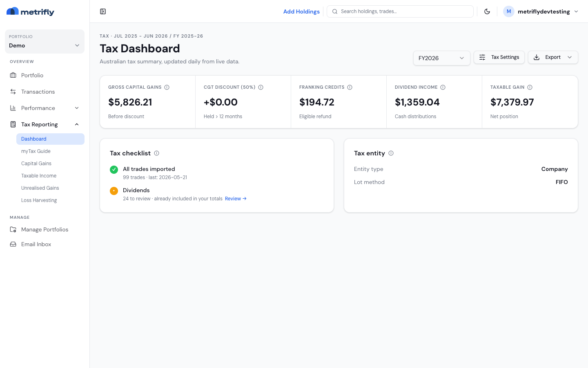Image resolution: width=588 pixels, height=368 pixels.
Task: Open the Export dropdown arrow
Action: (570, 57)
